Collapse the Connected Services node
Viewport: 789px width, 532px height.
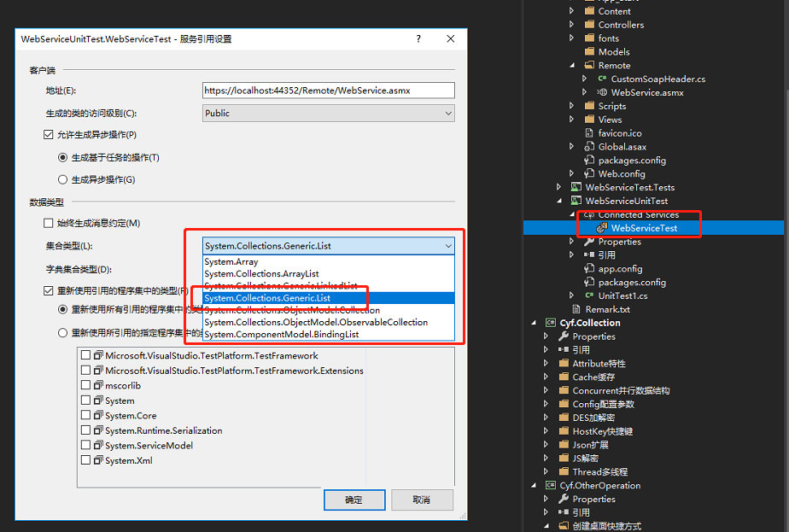572,214
